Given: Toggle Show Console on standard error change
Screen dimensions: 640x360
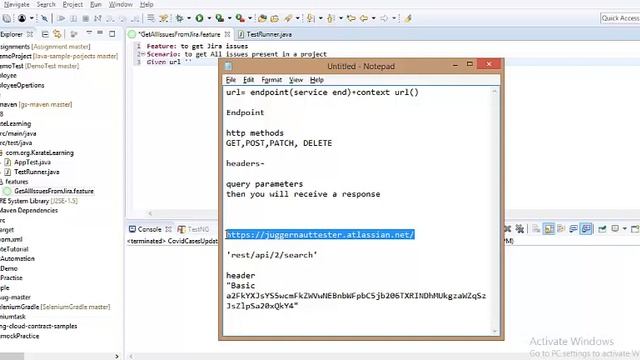Looking at the screenshot, I should [586, 229].
